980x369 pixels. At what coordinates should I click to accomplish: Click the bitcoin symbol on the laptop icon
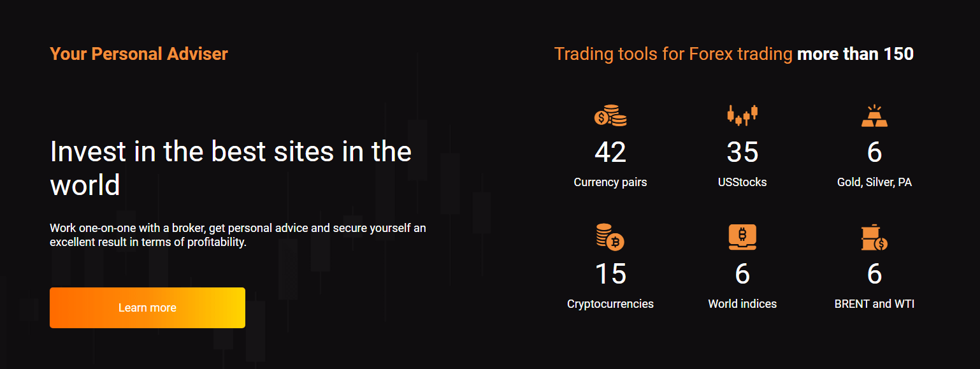(742, 235)
